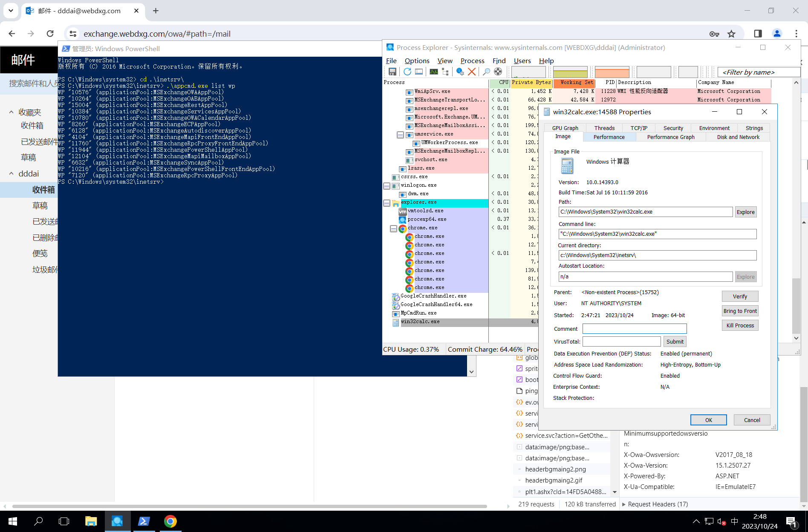Click OK in the Properties dialog
The height and width of the screenshot is (532, 808).
pos(708,420)
